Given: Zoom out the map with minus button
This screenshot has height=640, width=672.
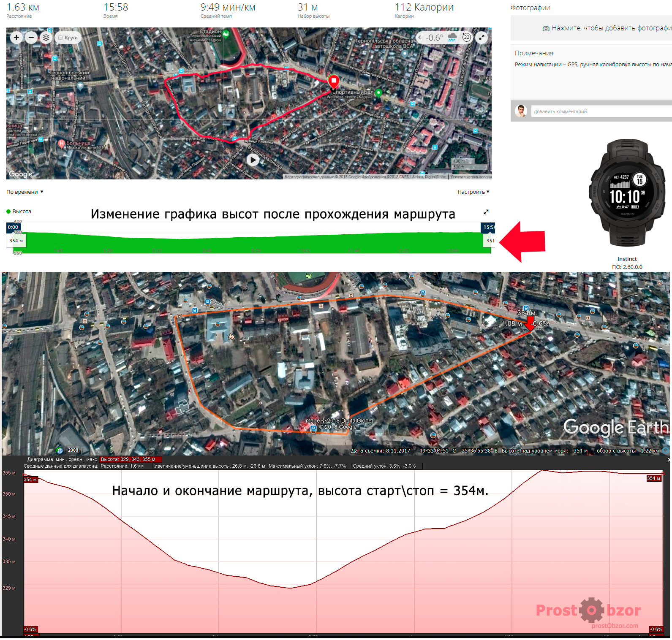Looking at the screenshot, I should point(31,38).
